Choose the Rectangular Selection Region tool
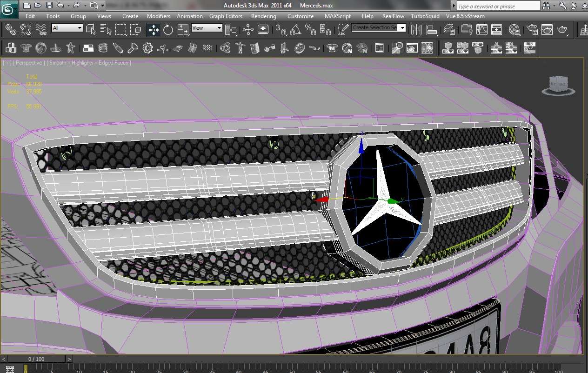The width and height of the screenshot is (588, 373). [121, 30]
